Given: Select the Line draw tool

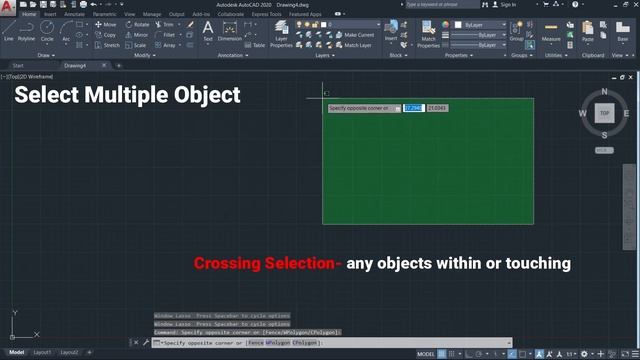Looking at the screenshot, I should point(9,31).
